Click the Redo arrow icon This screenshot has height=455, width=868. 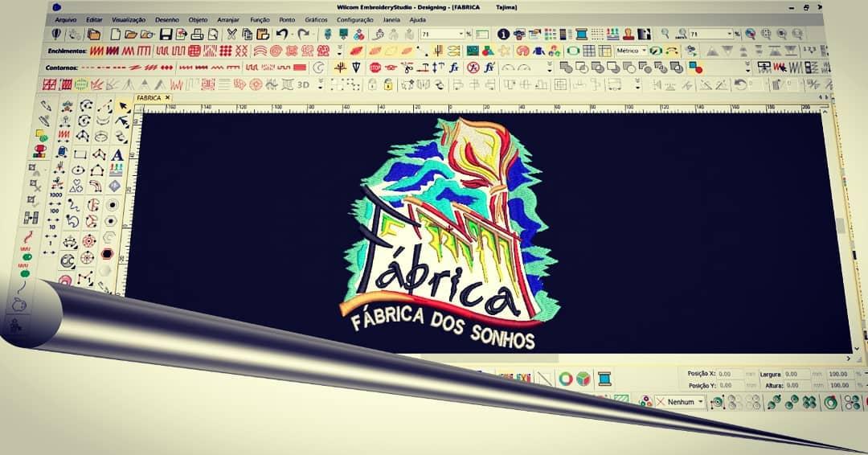pyautogui.click(x=303, y=35)
